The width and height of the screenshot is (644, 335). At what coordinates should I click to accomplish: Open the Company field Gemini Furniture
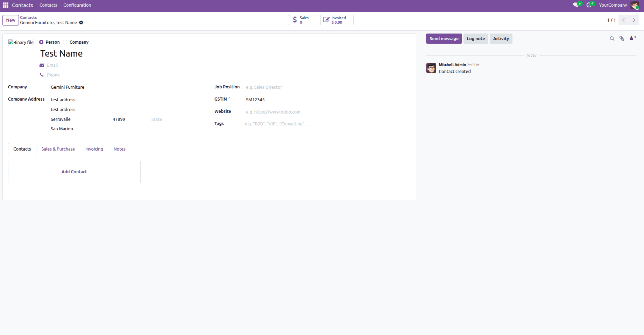coord(127,87)
